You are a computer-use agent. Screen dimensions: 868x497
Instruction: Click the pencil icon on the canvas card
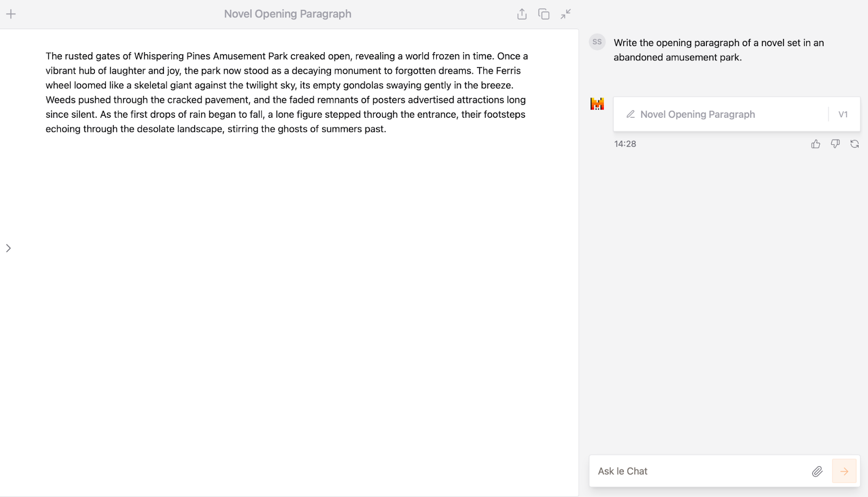click(x=630, y=114)
